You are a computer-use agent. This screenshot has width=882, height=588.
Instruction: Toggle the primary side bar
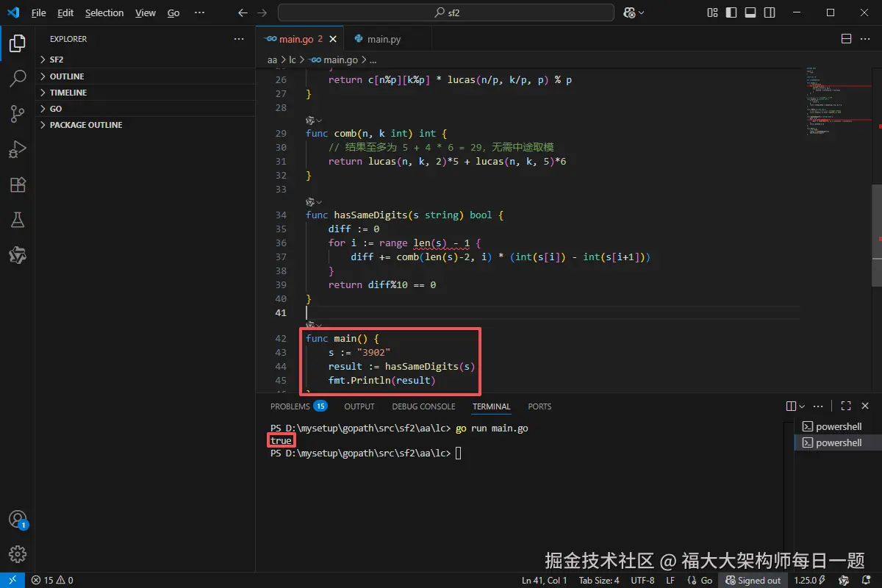[731, 12]
